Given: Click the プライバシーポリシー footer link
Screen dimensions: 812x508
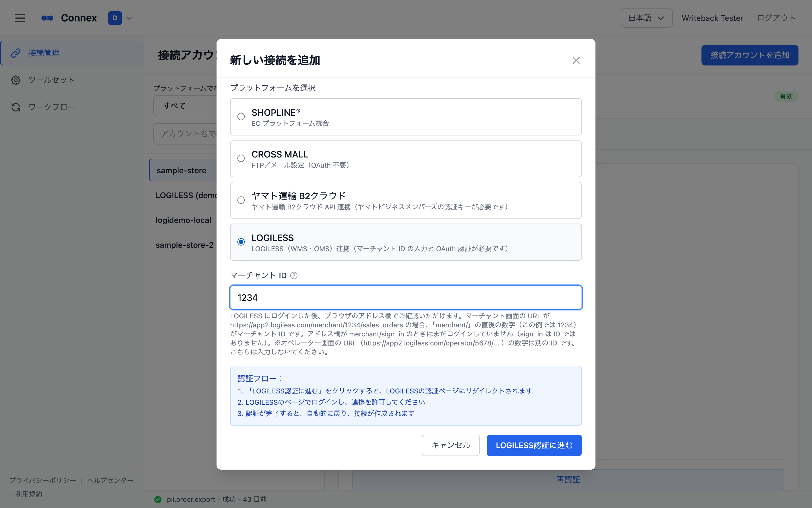Looking at the screenshot, I should pos(43,480).
